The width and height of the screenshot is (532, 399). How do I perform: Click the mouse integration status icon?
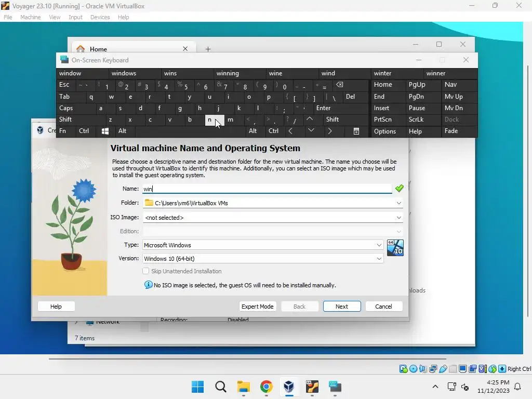tap(493, 369)
